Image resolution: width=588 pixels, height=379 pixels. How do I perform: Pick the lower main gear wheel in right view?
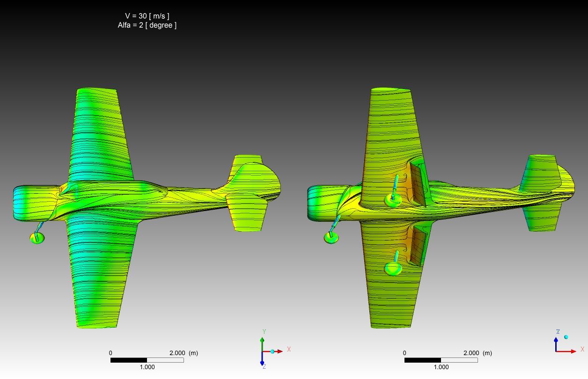click(x=393, y=269)
